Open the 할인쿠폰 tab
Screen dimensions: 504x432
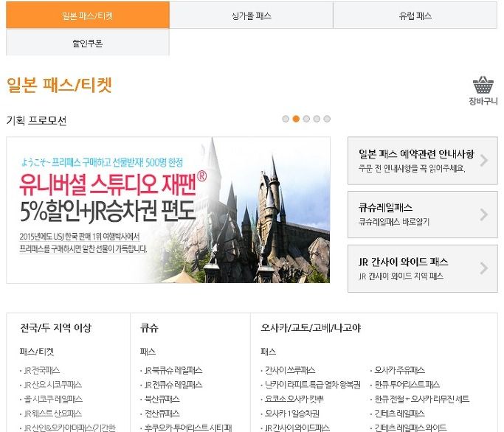click(88, 43)
